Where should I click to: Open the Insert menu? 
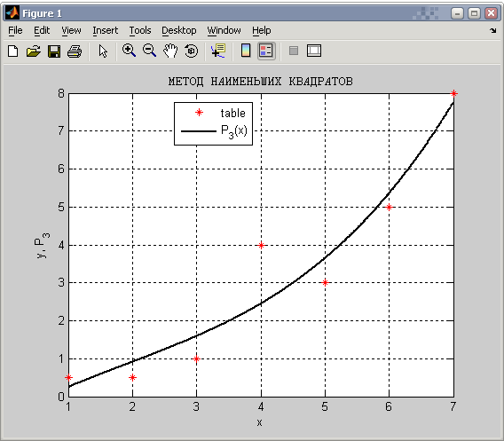105,30
